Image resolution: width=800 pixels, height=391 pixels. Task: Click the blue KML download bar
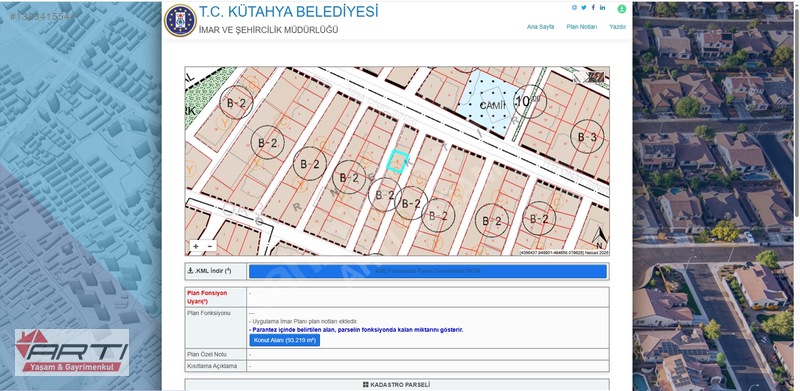428,271
